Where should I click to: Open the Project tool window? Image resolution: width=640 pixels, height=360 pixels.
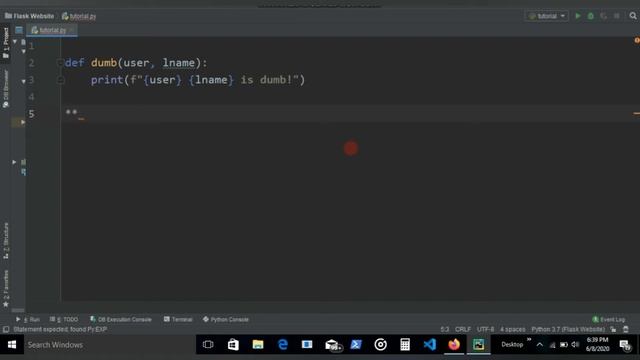click(x=6, y=43)
